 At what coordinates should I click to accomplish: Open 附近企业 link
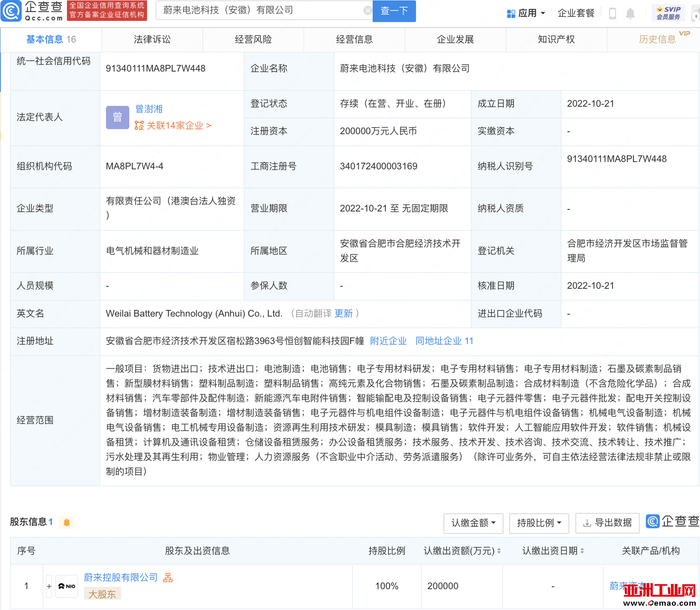(388, 341)
